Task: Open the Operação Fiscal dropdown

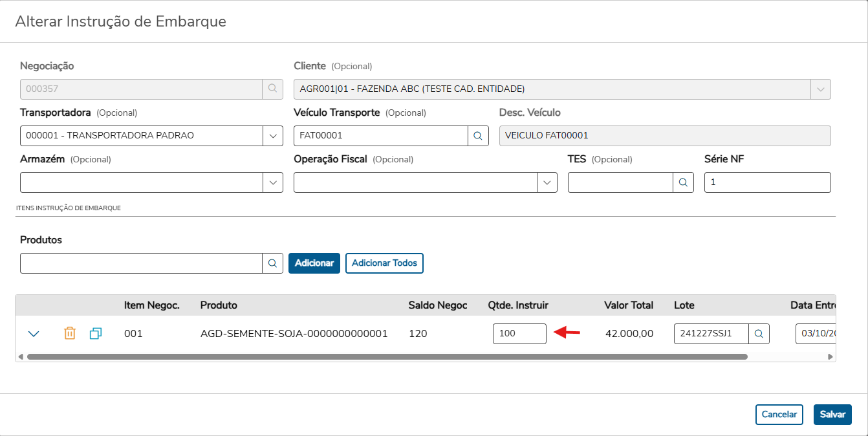Action: click(x=547, y=182)
